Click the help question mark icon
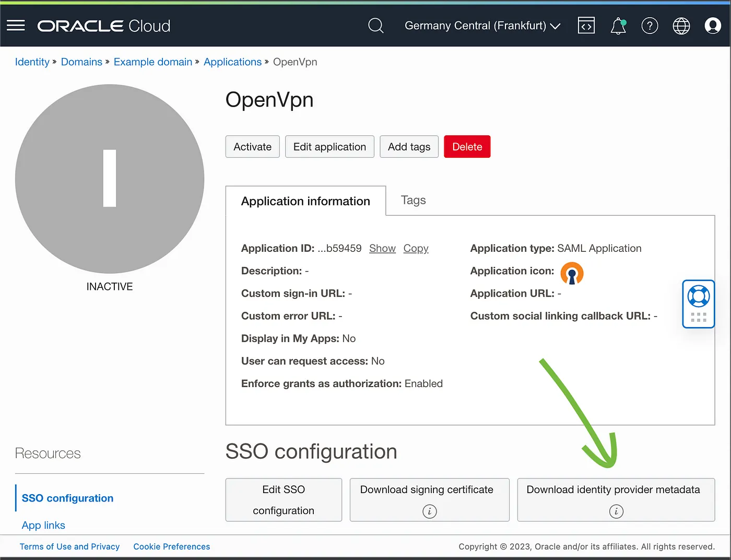Image resolution: width=731 pixels, height=560 pixels. (x=650, y=26)
